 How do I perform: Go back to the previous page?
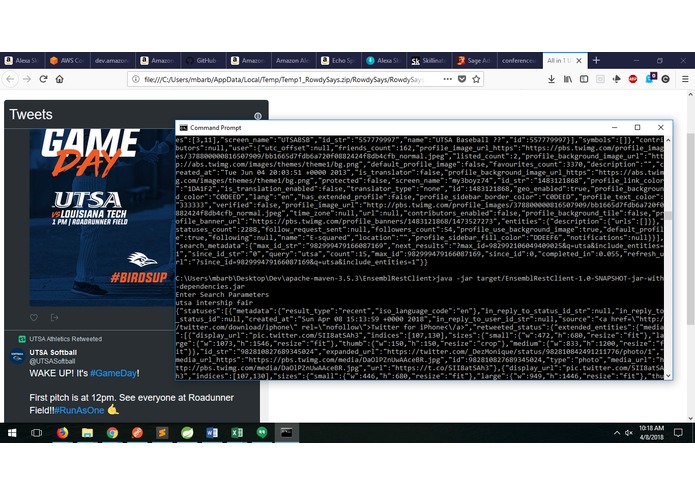click(x=11, y=79)
